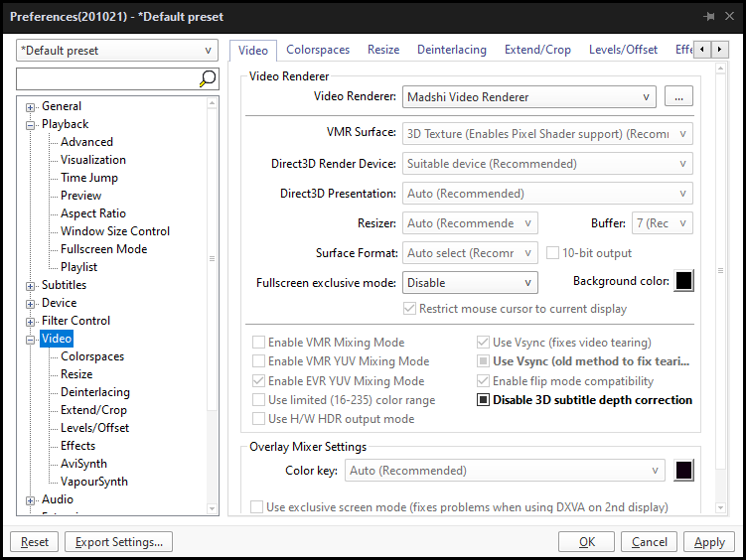Select Aspect Ratio tree item
The image size is (746, 560).
(93, 213)
